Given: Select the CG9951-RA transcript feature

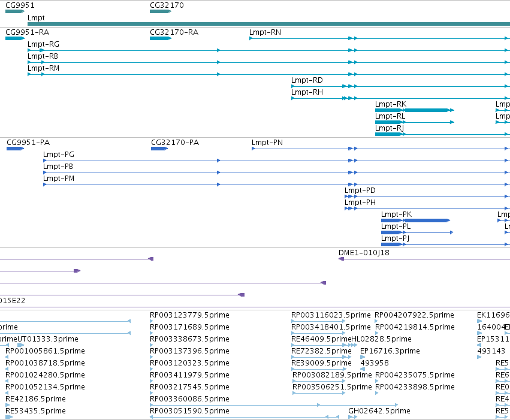Looking at the screenshot, I should 15,38.
